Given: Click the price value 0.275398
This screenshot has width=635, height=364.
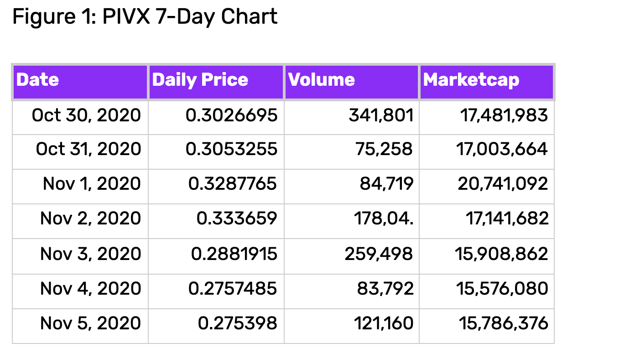Looking at the screenshot, I should (x=237, y=323).
